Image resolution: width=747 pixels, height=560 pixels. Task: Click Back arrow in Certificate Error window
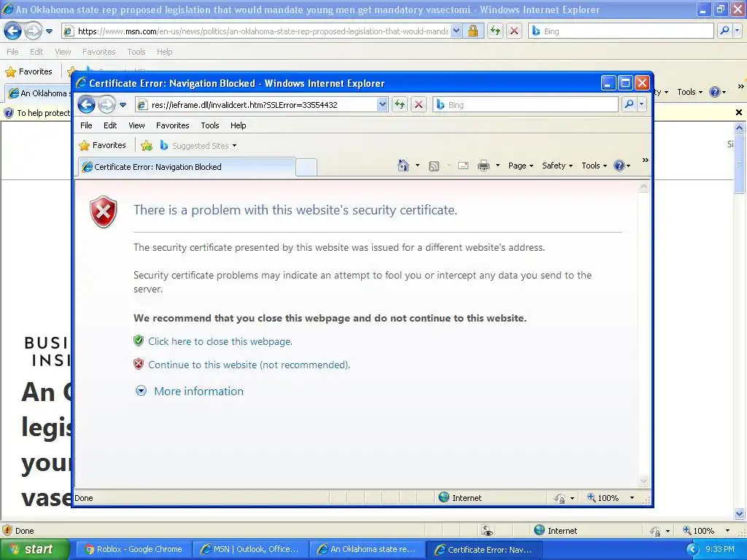pos(87,105)
